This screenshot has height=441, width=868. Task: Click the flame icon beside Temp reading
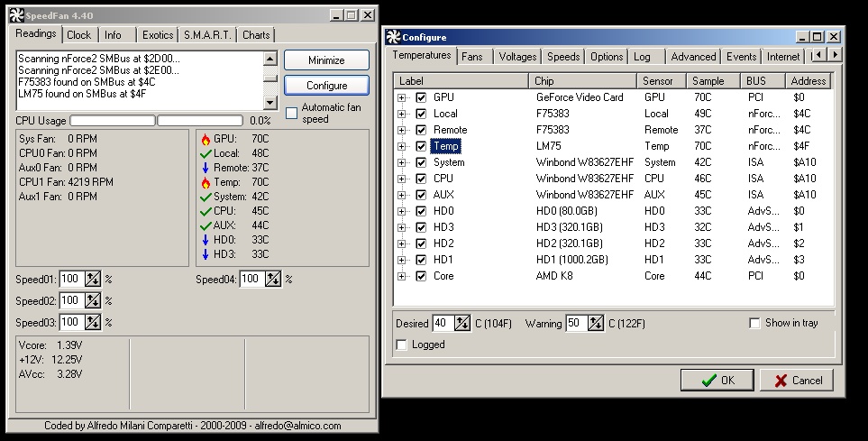tap(206, 182)
